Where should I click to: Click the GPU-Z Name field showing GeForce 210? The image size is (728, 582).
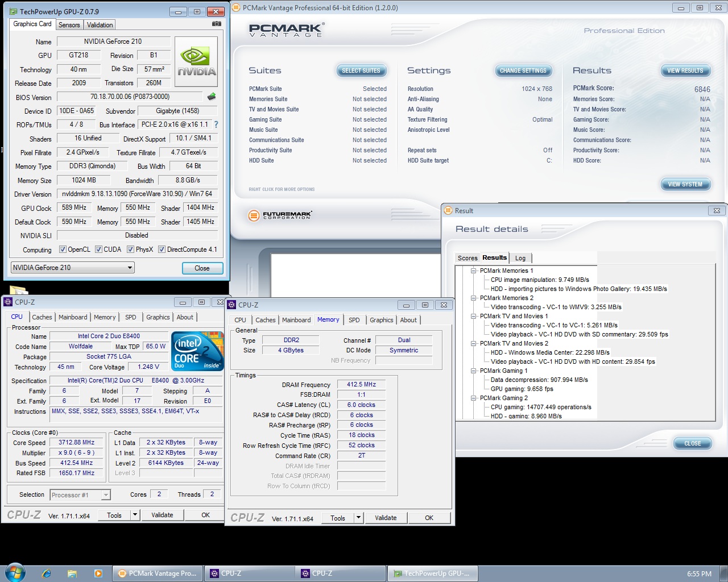point(114,41)
